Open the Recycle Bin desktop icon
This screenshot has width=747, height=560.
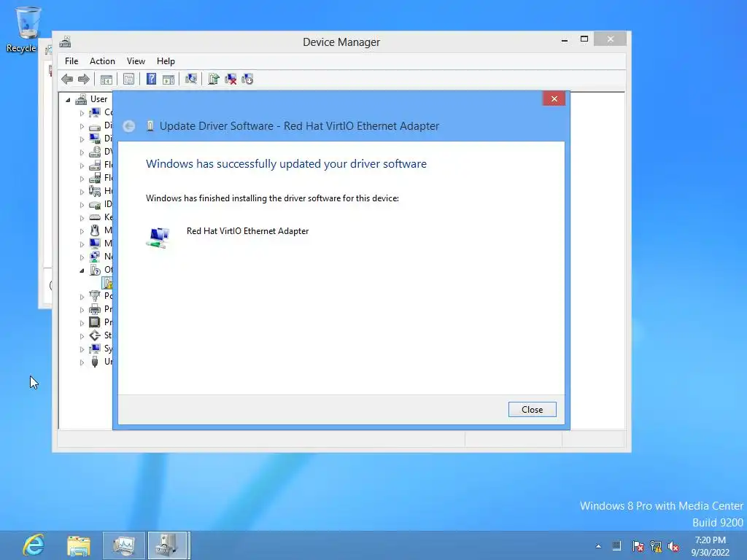[28, 28]
